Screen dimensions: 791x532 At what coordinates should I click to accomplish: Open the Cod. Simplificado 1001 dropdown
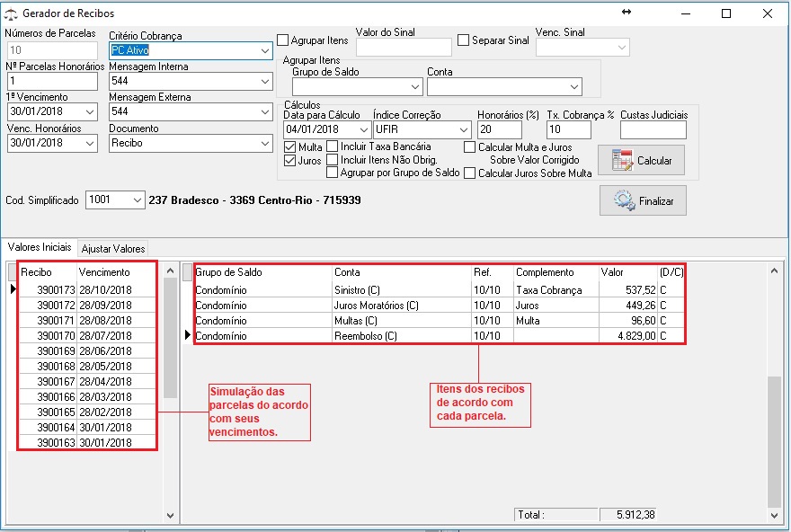pos(137,199)
